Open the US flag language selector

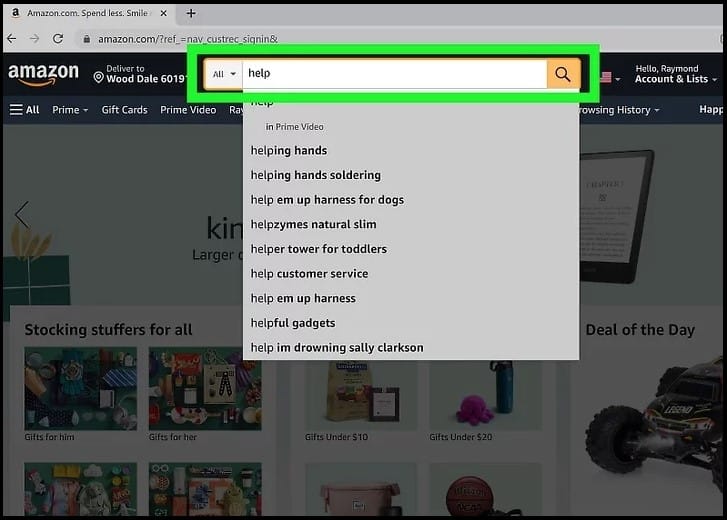click(609, 78)
